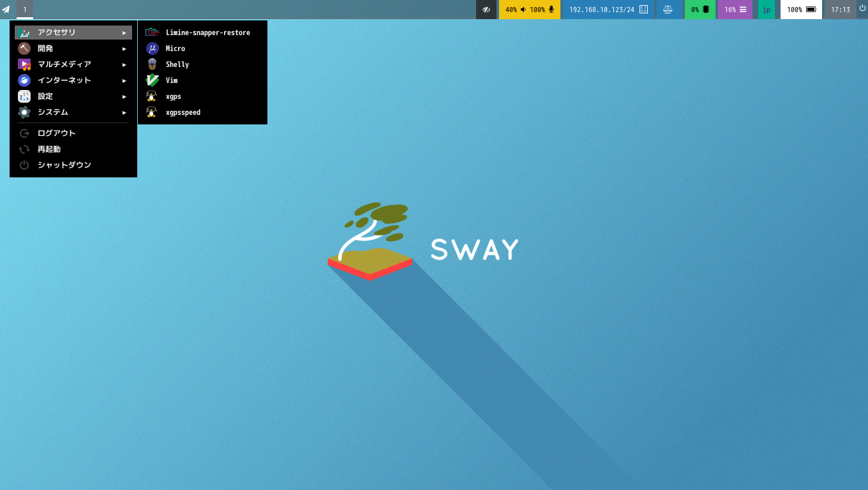The image size is (868, 490).
Task: Click the power icon in the top bar
Action: pyautogui.click(x=862, y=9)
